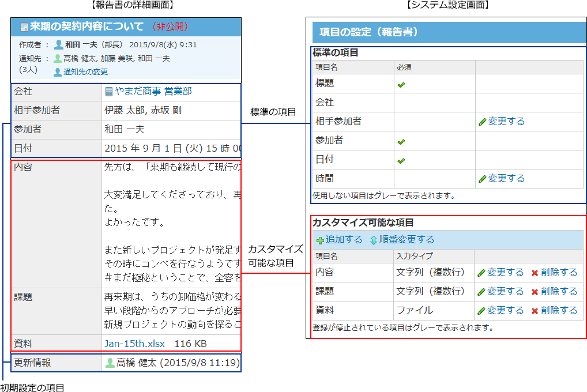This screenshot has height=392, width=587.
Task: Click the 会社 item name in standard items table
Action: pos(325,102)
